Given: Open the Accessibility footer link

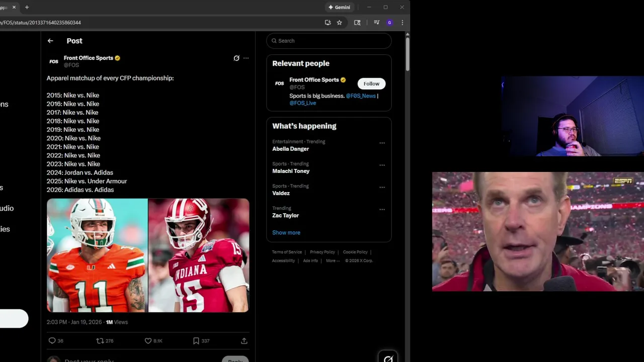Looking at the screenshot, I should [283, 260].
